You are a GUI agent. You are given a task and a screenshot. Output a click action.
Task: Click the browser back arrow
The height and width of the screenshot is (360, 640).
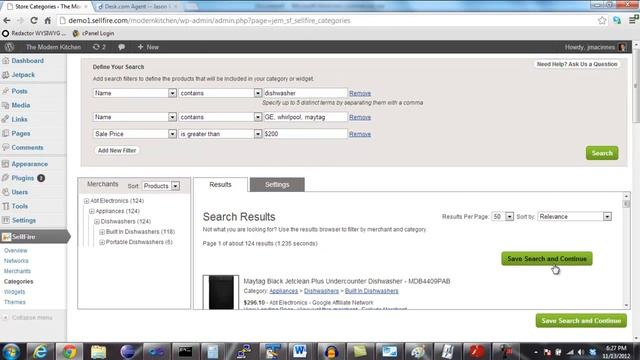point(7,20)
